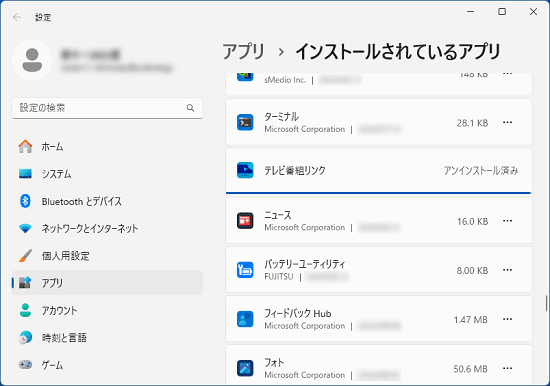Click the sMedio Inc. publisher label

point(285,80)
